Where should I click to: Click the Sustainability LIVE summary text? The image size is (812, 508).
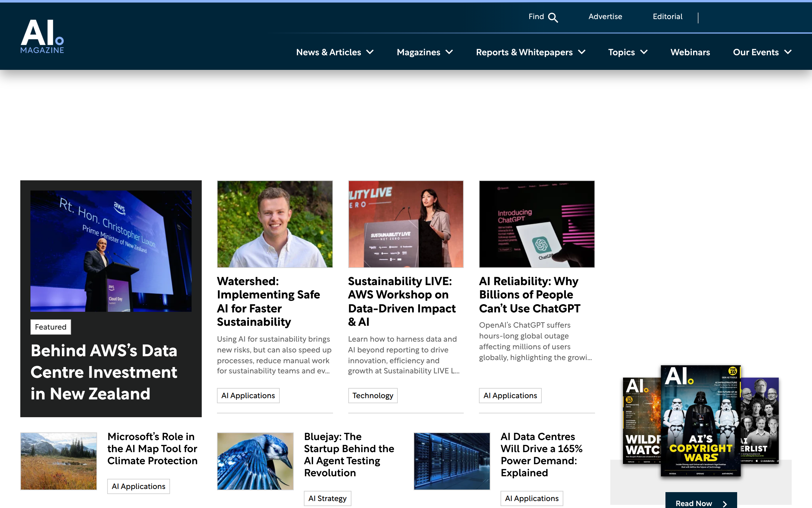point(404,355)
